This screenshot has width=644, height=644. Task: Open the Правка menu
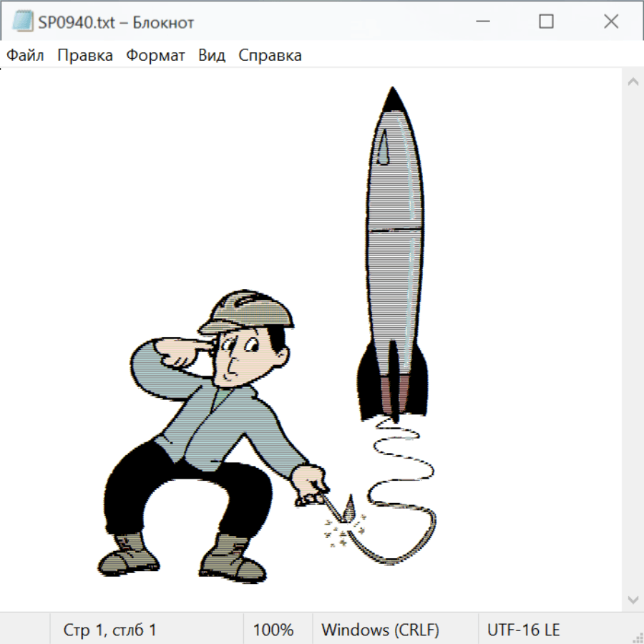[85, 56]
